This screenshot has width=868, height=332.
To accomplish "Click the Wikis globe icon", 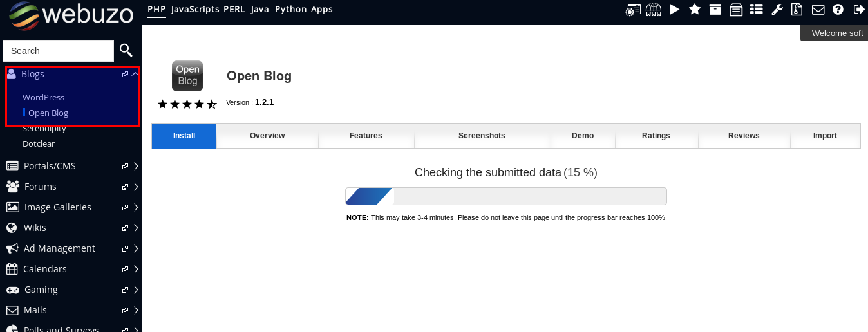I will point(12,228).
